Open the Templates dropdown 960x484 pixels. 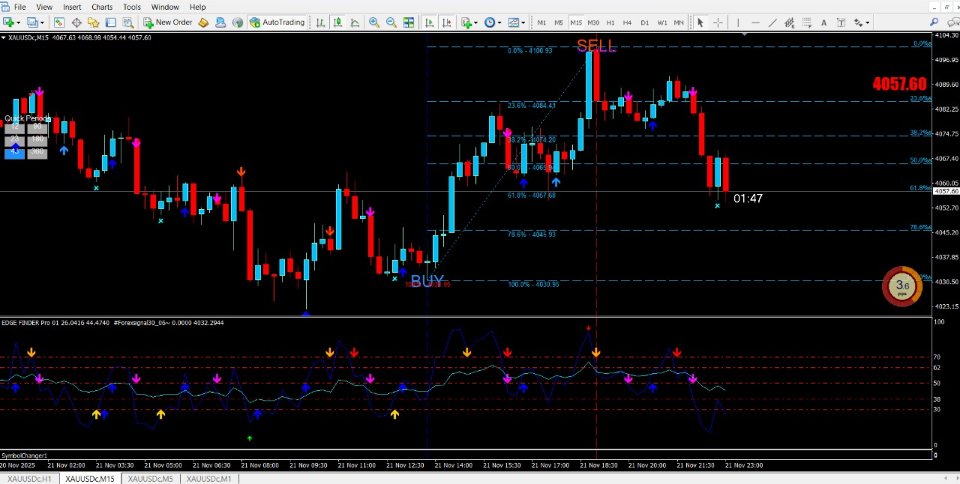(516, 23)
